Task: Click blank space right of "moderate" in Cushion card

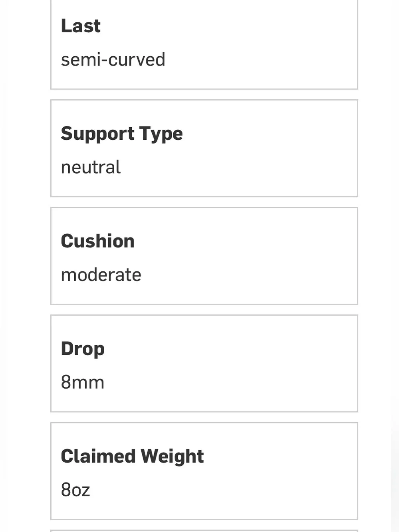Action: [248, 275]
